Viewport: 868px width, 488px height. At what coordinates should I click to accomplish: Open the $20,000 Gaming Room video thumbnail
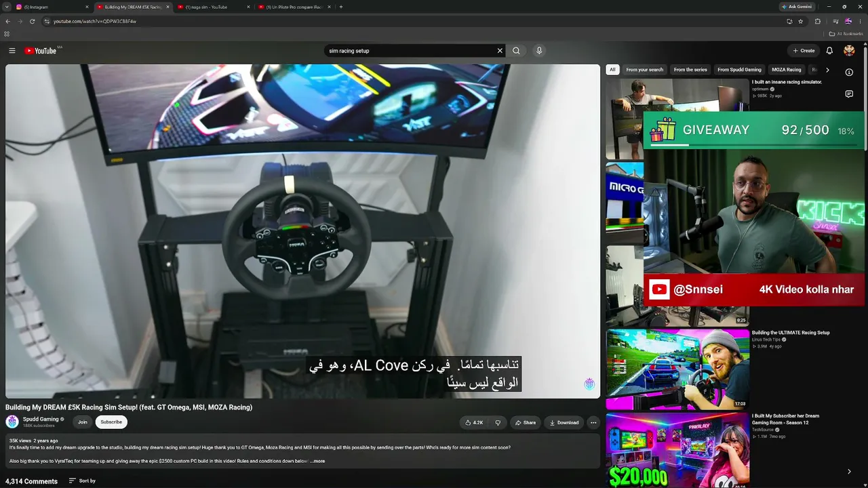click(x=677, y=451)
